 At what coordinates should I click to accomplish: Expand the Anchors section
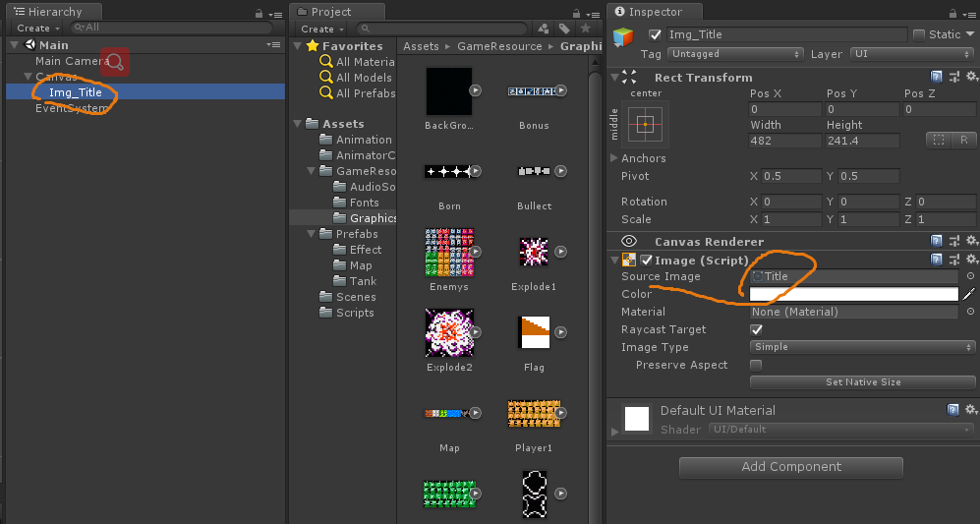click(x=613, y=158)
